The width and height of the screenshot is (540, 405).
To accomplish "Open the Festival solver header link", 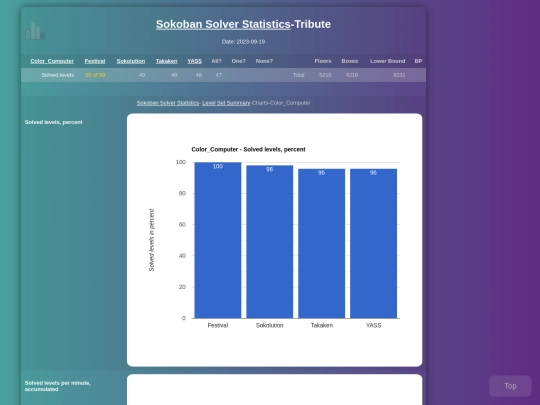I will click(95, 61).
